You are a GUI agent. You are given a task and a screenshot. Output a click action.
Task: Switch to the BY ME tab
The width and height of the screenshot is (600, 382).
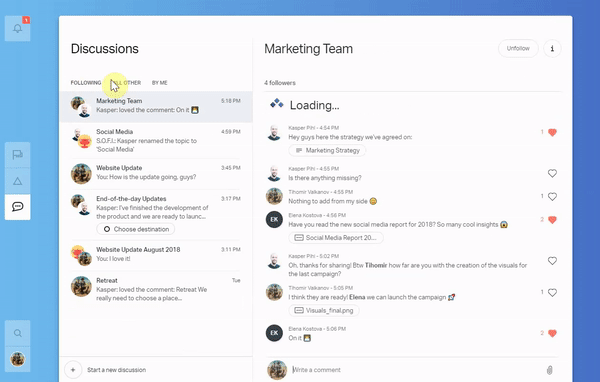(x=160, y=83)
